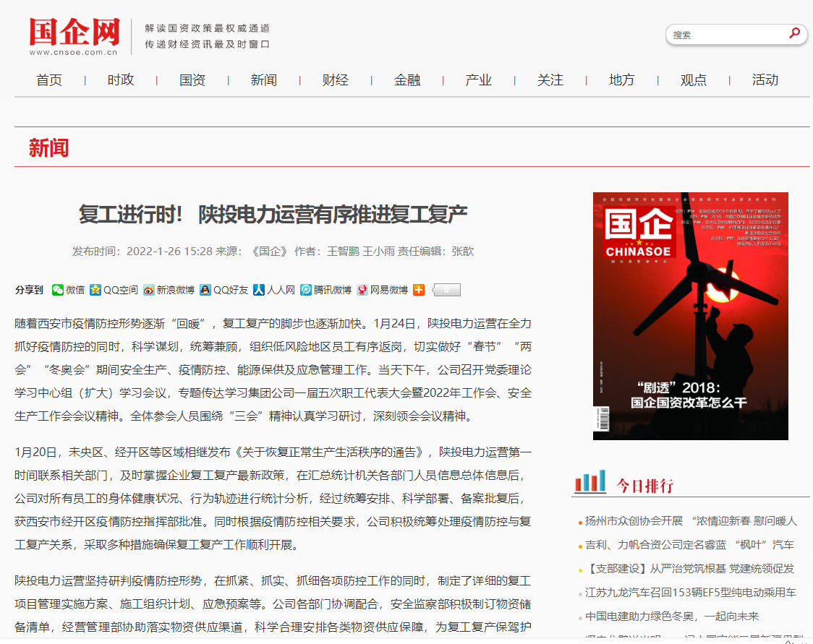Open the 首页 navigation menu item

[49, 80]
